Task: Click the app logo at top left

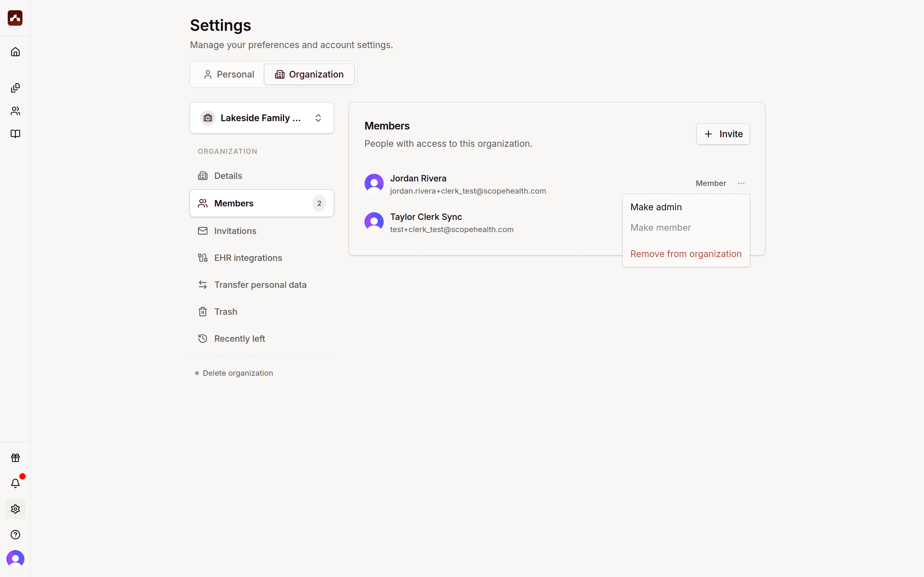Action: click(x=15, y=18)
